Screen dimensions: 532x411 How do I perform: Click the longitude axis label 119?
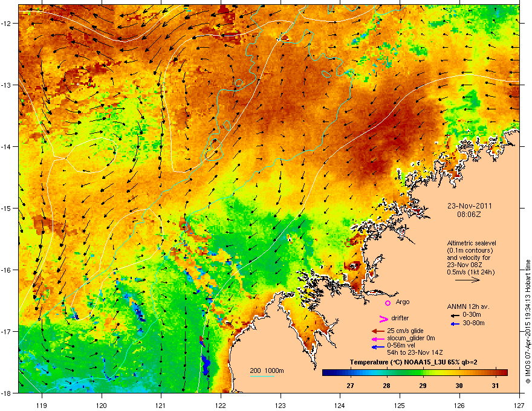(42, 405)
